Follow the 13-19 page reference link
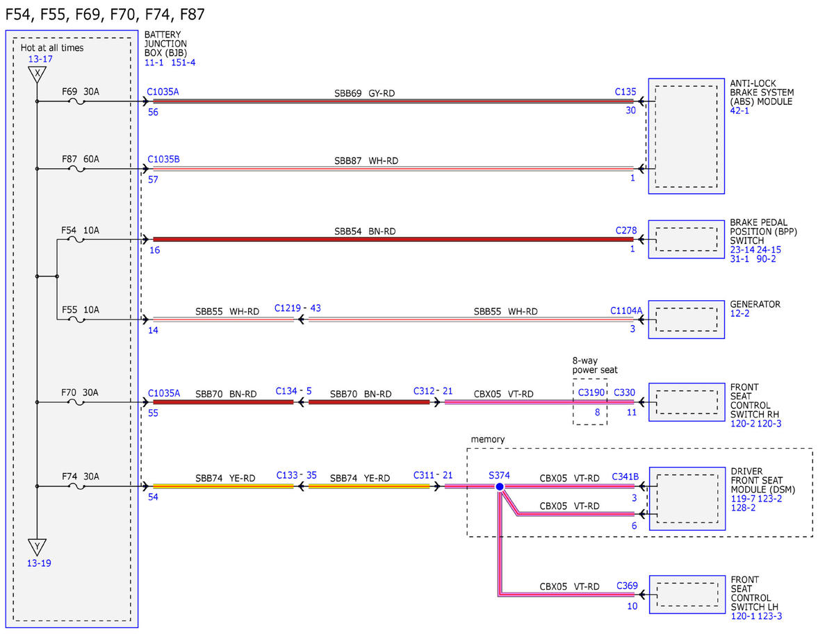This screenshot has width=834, height=644. click(39, 563)
